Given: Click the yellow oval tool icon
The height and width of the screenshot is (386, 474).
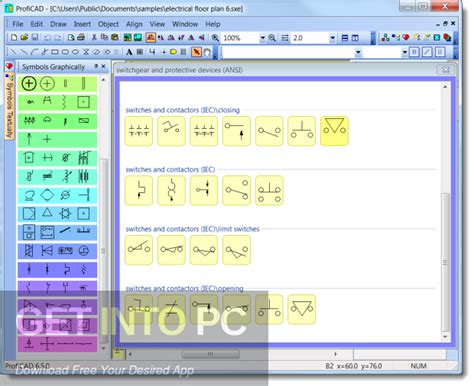Looking at the screenshot, I should (x=173, y=52).
